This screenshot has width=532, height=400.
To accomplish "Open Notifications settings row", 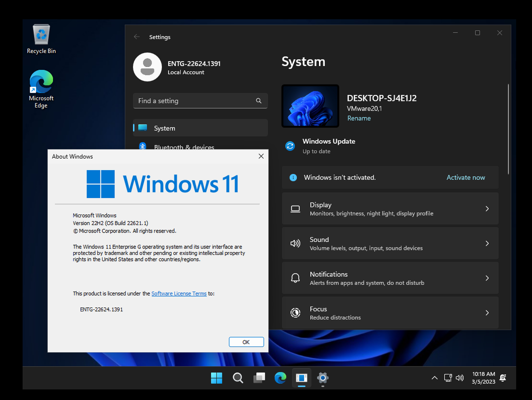I will point(390,278).
